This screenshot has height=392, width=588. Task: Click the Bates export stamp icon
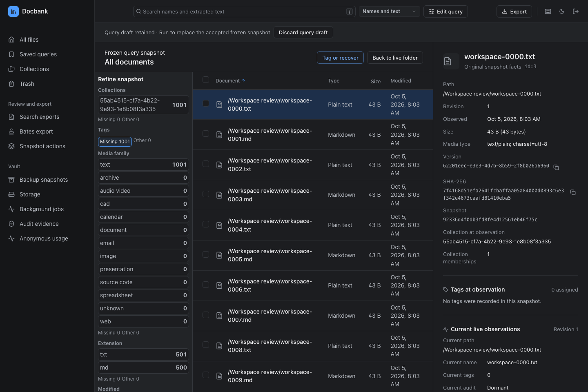point(11,131)
